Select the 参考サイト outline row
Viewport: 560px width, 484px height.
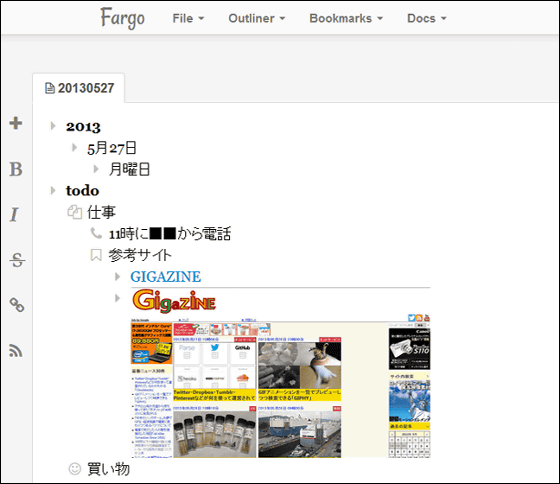coord(140,255)
